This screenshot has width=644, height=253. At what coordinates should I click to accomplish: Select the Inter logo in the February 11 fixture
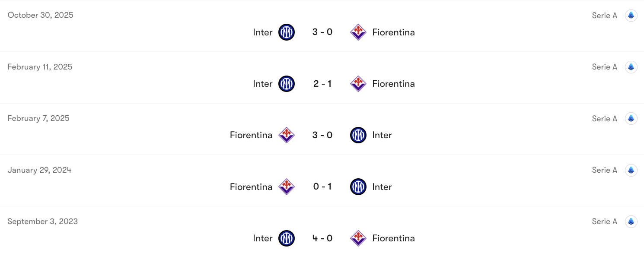[286, 83]
